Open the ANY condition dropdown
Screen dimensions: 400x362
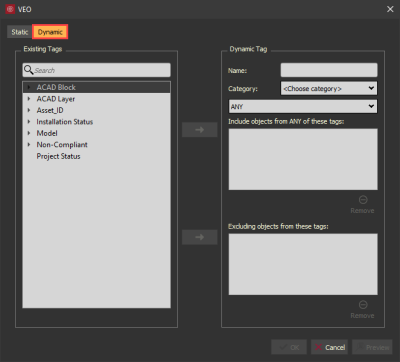[x=303, y=106]
